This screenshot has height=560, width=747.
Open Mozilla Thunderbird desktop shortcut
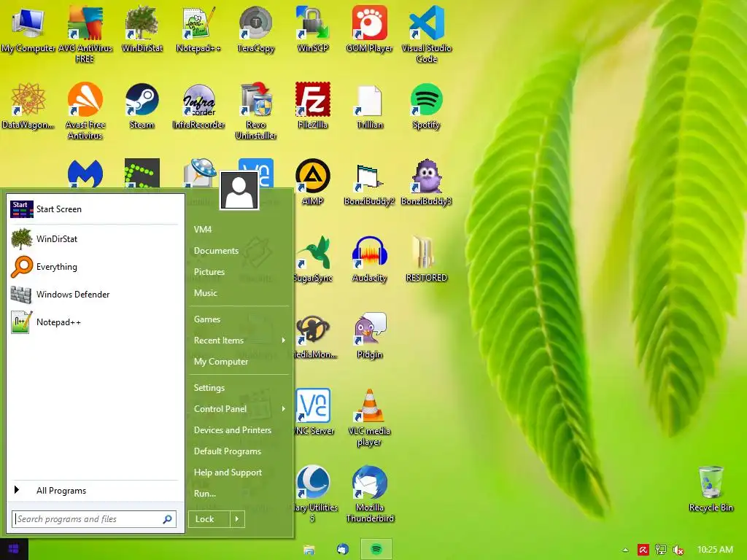coord(370,495)
